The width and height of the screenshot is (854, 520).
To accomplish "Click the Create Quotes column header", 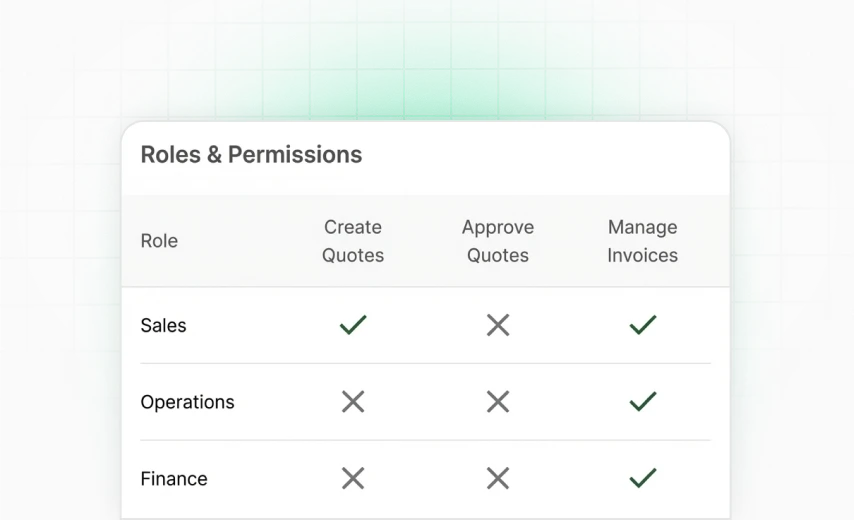I will tap(353, 241).
